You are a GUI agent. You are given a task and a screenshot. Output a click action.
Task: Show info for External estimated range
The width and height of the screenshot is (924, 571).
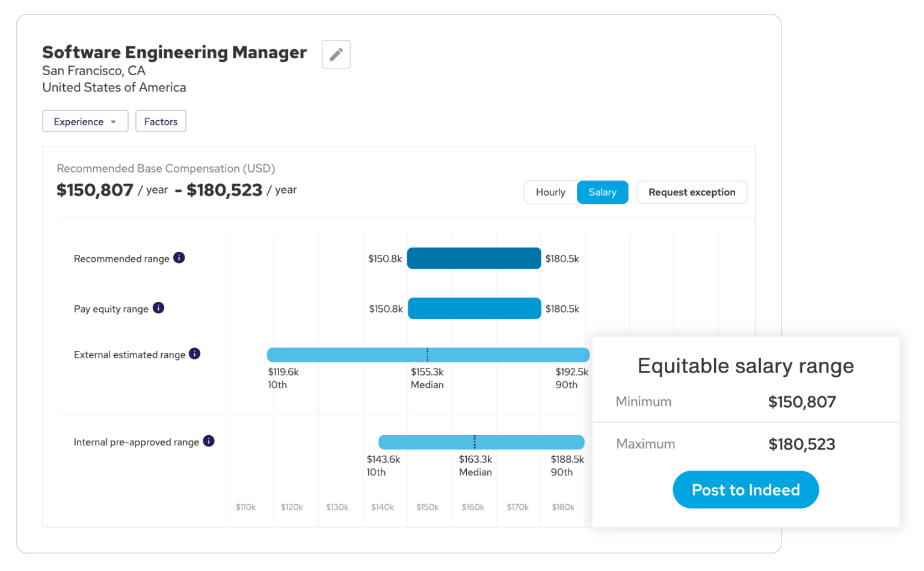[194, 353]
